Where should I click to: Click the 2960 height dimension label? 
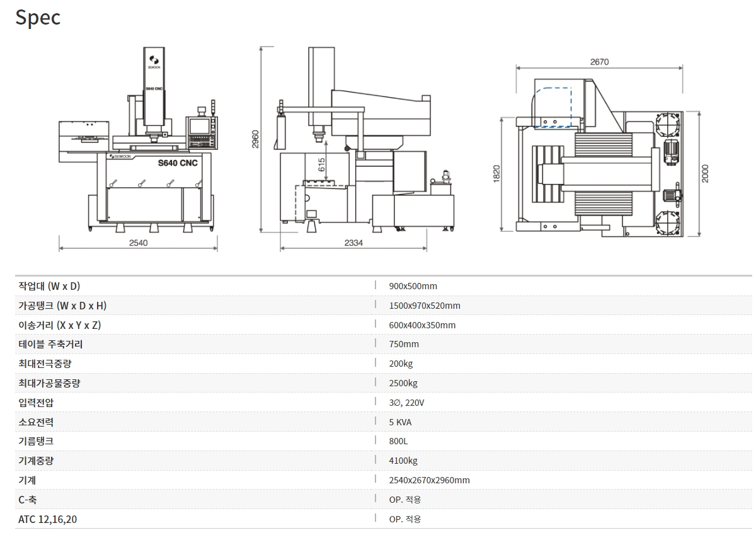point(255,141)
